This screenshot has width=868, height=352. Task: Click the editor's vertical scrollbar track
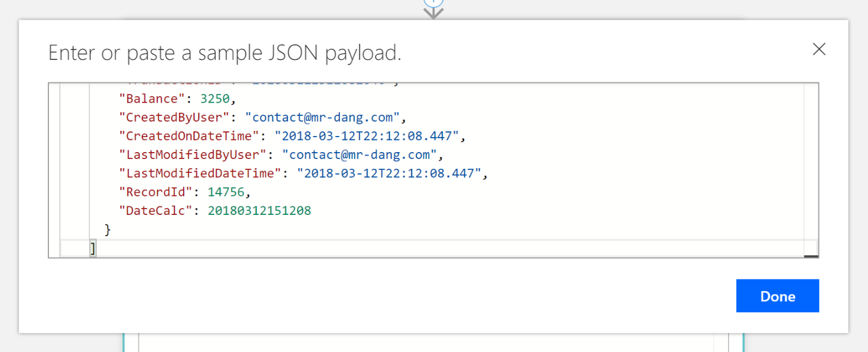pos(810,167)
